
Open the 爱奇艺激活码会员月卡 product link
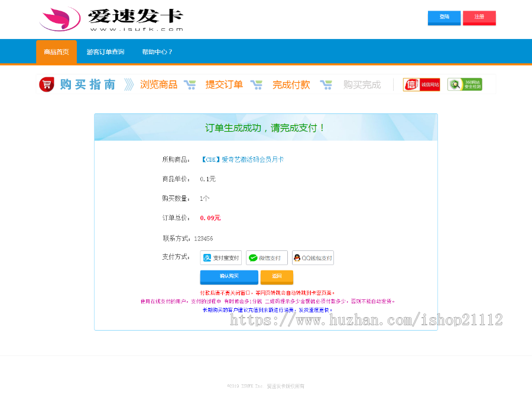click(242, 159)
